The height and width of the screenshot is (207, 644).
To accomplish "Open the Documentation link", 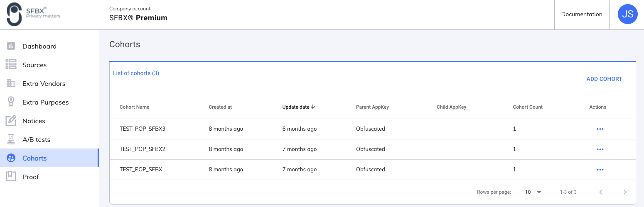I will tap(581, 15).
